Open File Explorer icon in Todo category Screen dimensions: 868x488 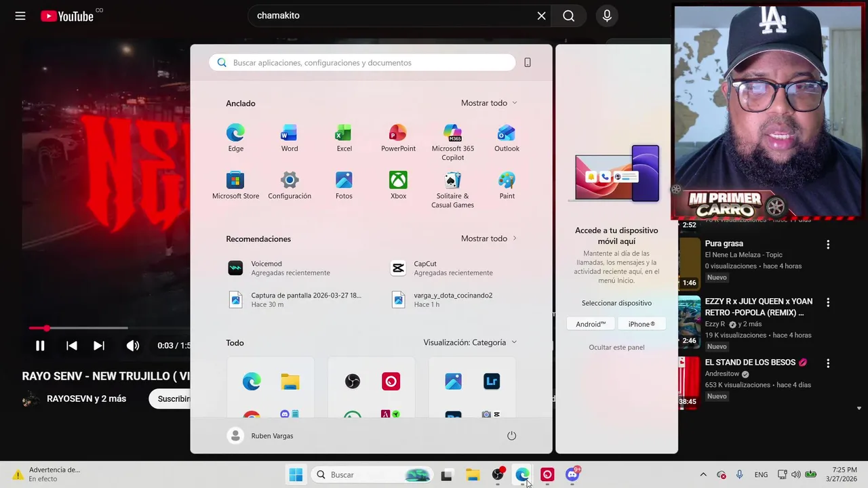(290, 382)
